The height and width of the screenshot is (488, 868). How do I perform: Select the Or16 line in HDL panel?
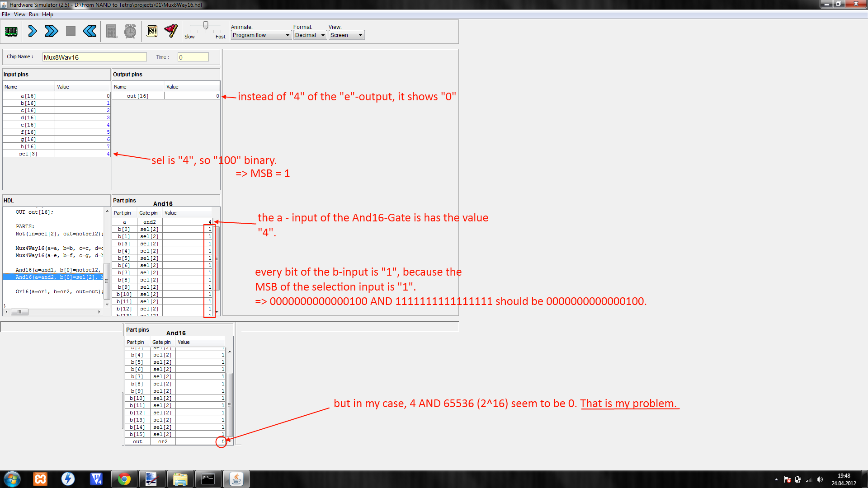point(59,292)
